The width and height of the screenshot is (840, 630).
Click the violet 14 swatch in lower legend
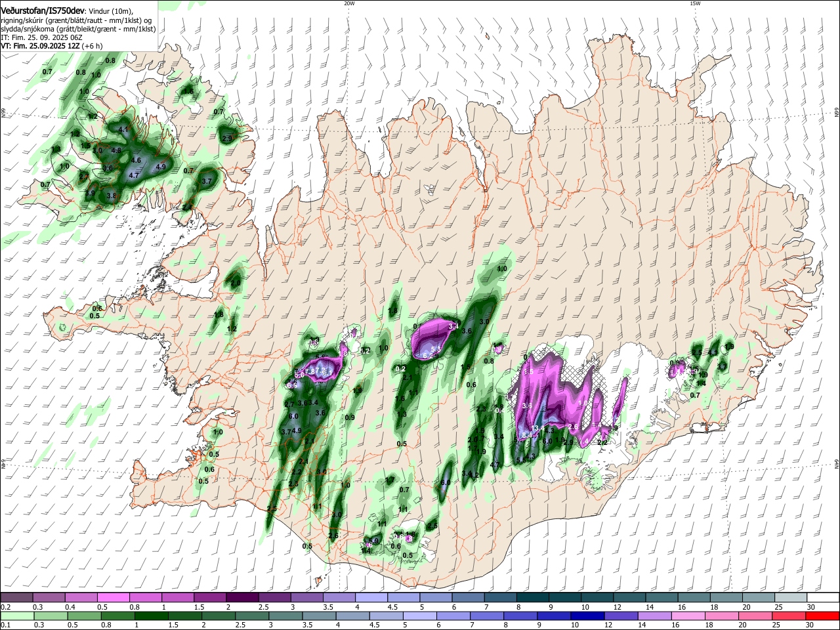pyautogui.click(x=654, y=616)
